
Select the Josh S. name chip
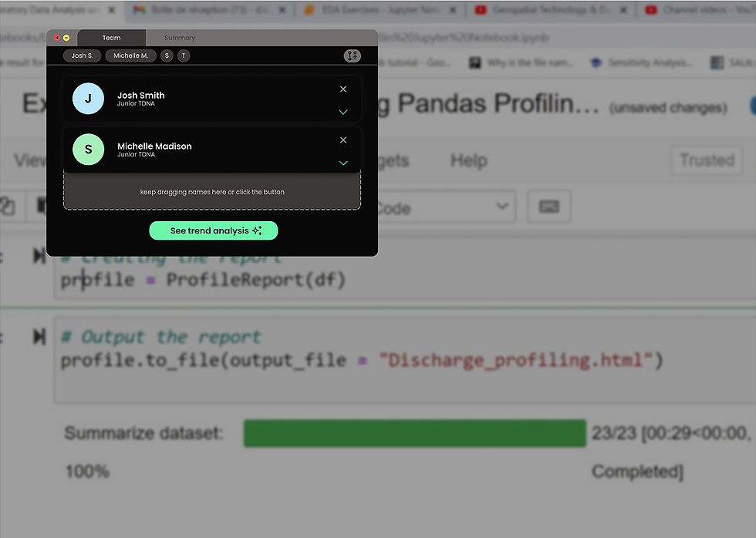(x=82, y=55)
